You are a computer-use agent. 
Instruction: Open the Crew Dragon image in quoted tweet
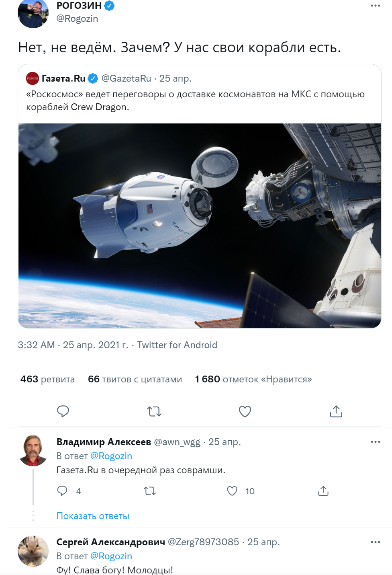tap(199, 225)
